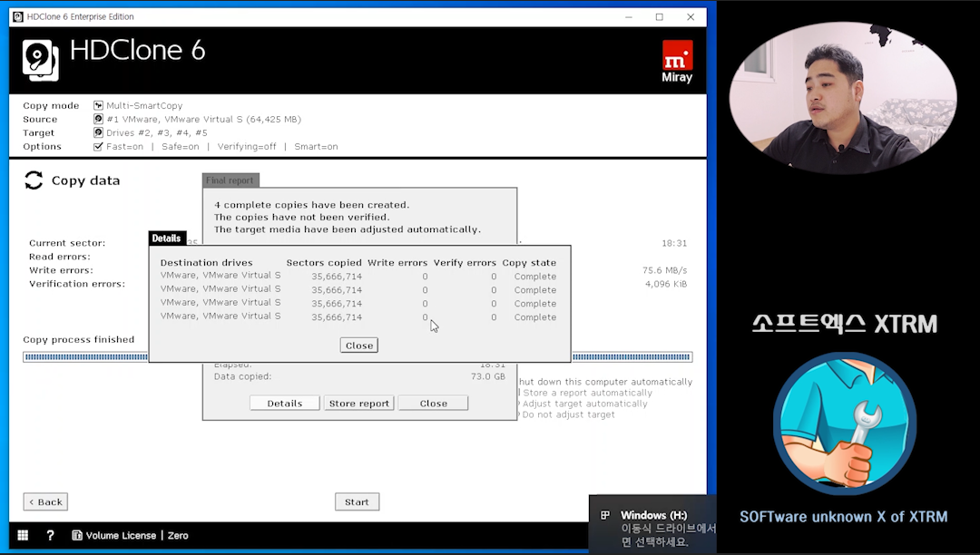Screen dimensions: 980x555
Task: Click Windows (H:) notification drive icon
Action: tap(605, 515)
